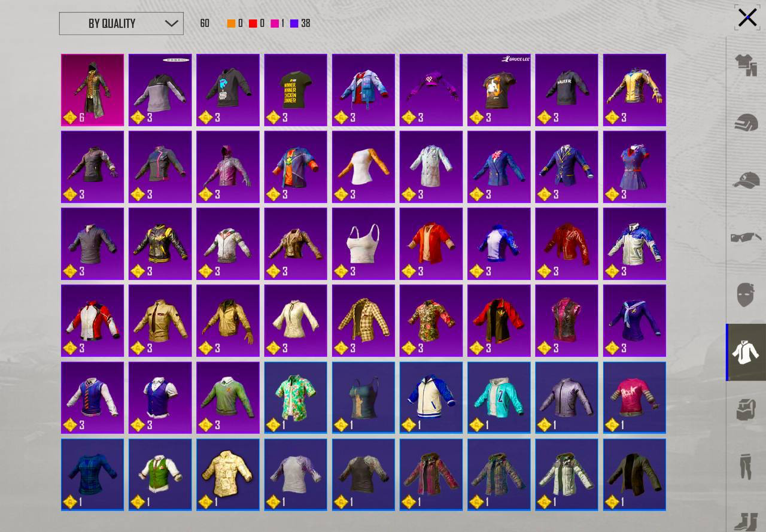Screen dimensions: 766x532
Task: Choose the blue sailor school uniform top
Action: [x=634, y=321]
